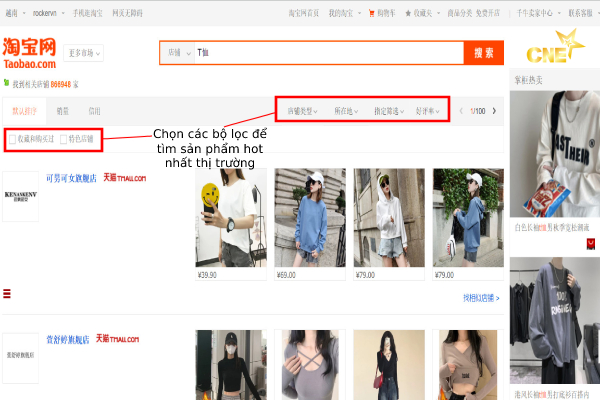Image resolution: width=600 pixels, height=400 pixels.
Task: Click the green icon beside the result count
Action: point(6,82)
